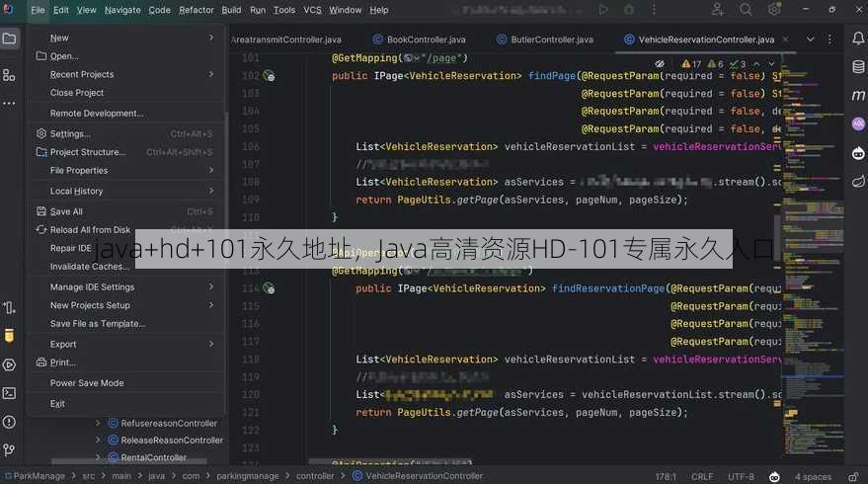Click UTF-8 encoding in status bar
868x484 pixels.
coord(741,477)
